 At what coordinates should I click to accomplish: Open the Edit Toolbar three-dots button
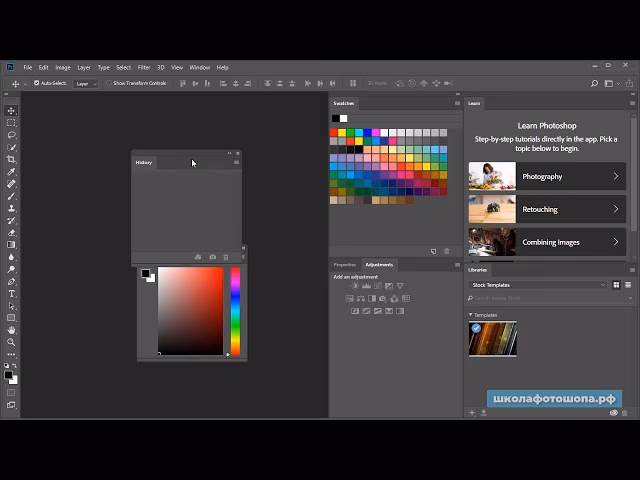click(x=11, y=354)
